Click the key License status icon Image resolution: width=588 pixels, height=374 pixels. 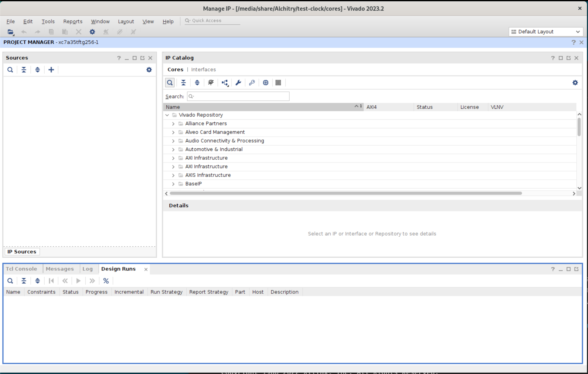click(x=252, y=83)
